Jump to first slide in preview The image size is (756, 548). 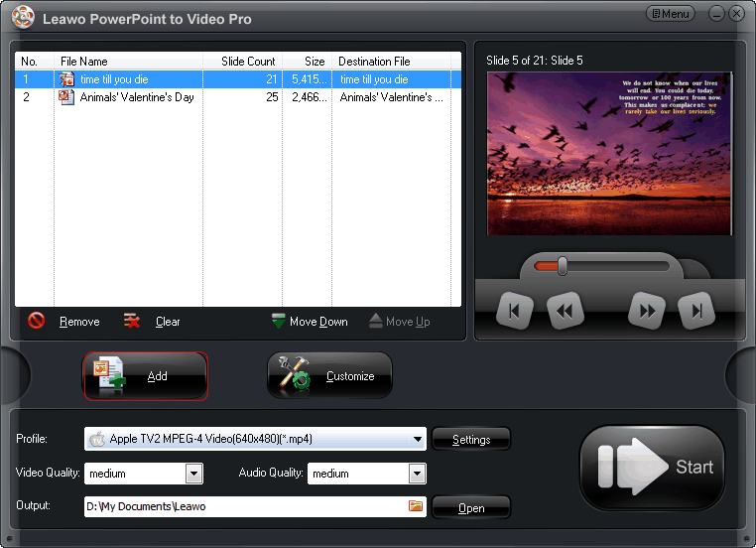pyautogui.click(x=515, y=311)
